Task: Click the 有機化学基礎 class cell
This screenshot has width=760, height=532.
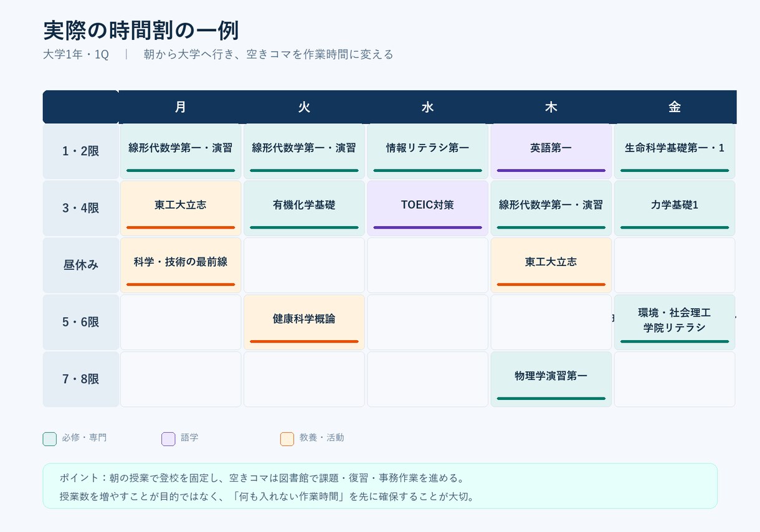Action: click(x=304, y=208)
